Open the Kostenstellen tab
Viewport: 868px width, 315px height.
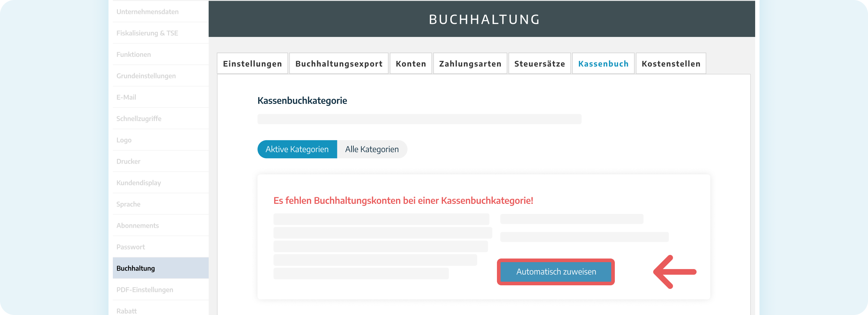(671, 64)
